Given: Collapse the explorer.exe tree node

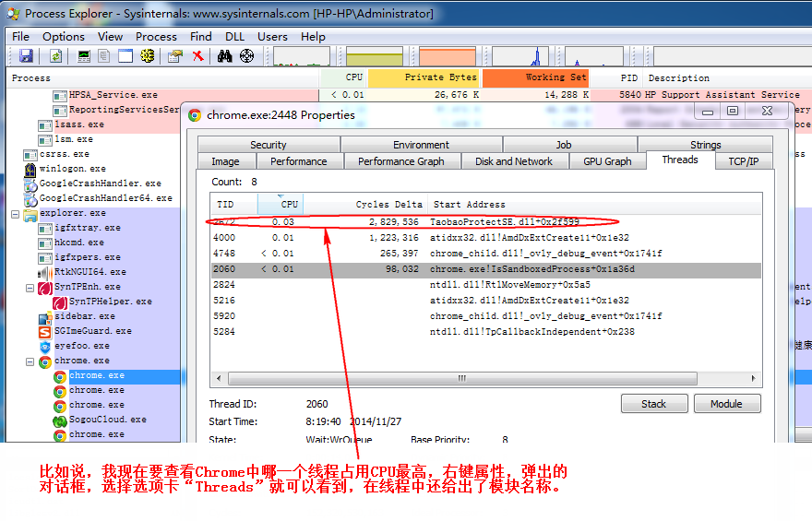Looking at the screenshot, I should [15, 214].
